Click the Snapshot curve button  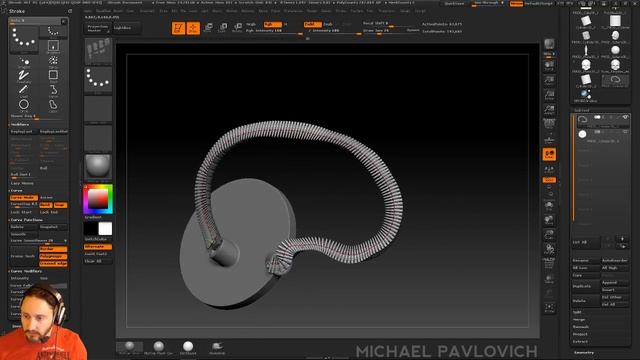[x=53, y=227]
